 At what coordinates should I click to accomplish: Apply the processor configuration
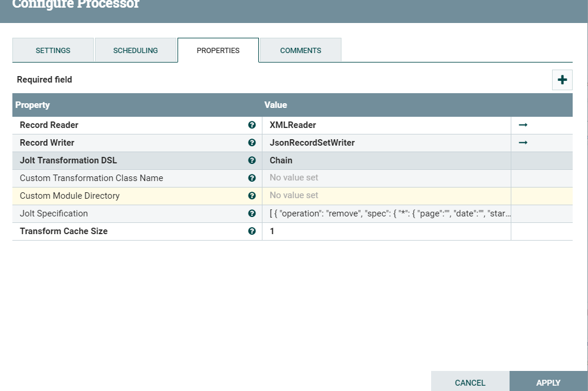[x=548, y=382]
